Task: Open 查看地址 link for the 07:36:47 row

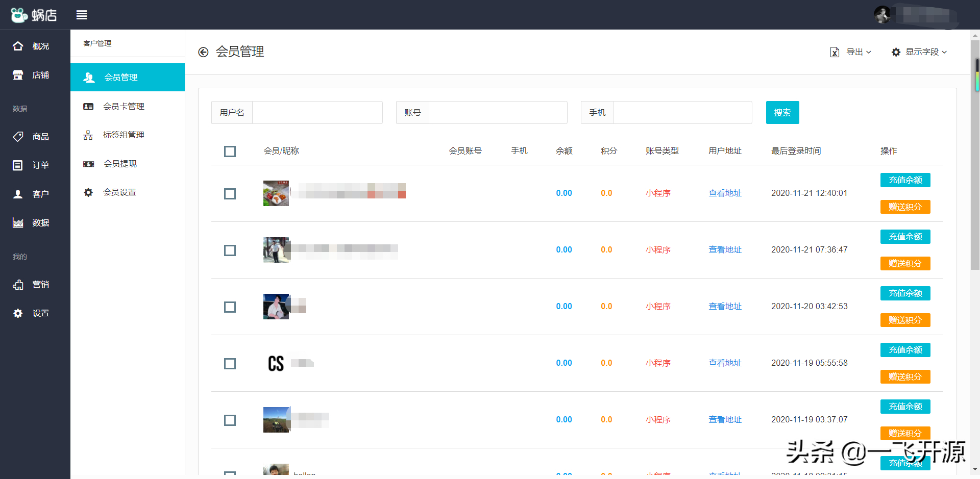Action: [x=725, y=250]
